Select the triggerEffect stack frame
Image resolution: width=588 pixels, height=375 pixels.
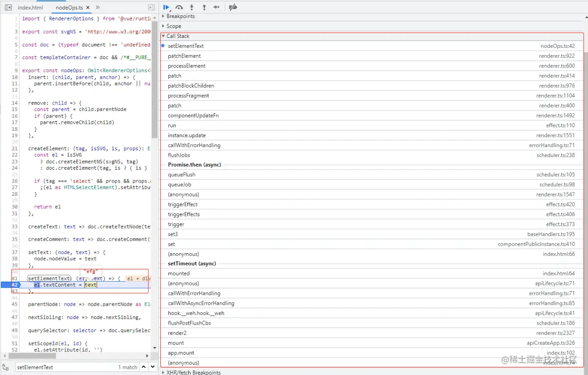[372, 205]
